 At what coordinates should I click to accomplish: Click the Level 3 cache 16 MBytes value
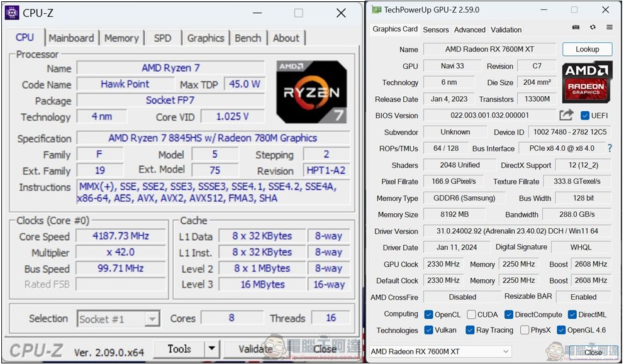(x=262, y=284)
